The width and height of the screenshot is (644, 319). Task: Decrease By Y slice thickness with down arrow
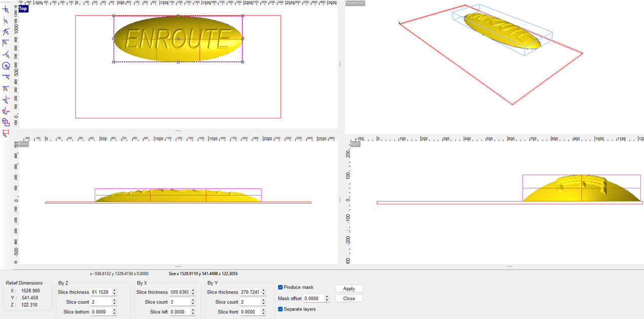pyautogui.click(x=263, y=294)
